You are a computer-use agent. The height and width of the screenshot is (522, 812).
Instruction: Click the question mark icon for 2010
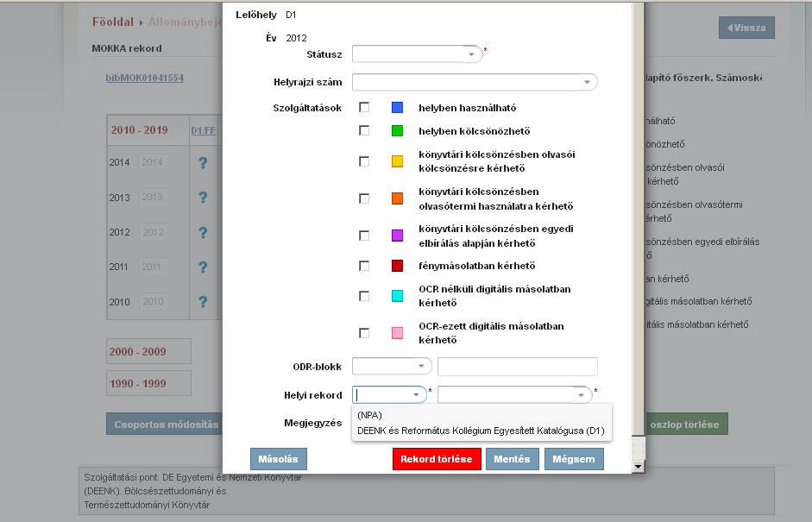pos(203,302)
